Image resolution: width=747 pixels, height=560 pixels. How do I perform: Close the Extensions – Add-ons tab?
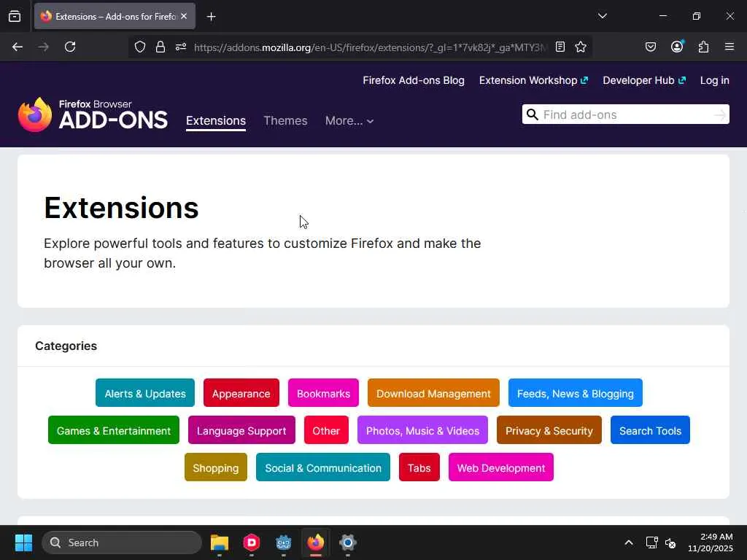pos(184,16)
